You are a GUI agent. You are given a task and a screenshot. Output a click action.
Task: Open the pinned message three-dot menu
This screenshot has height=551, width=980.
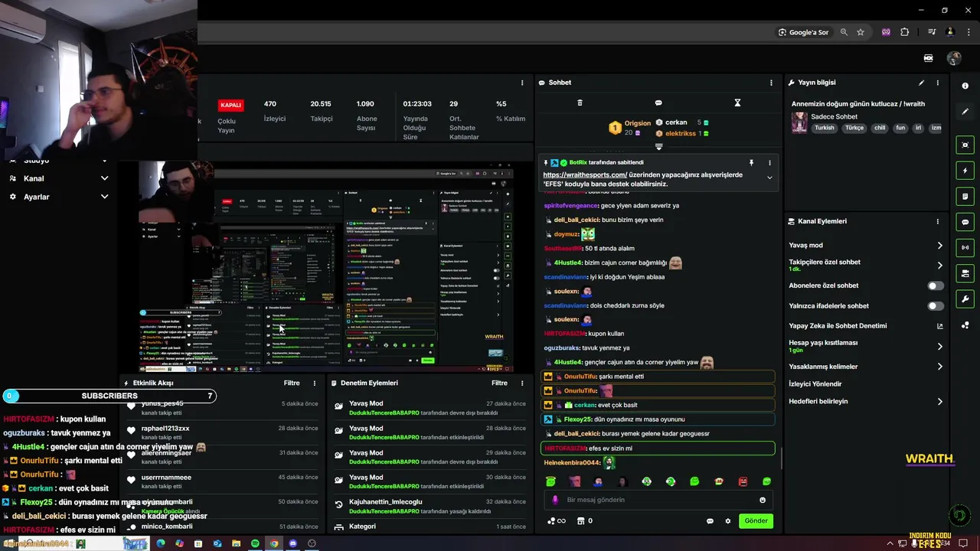[x=769, y=162]
